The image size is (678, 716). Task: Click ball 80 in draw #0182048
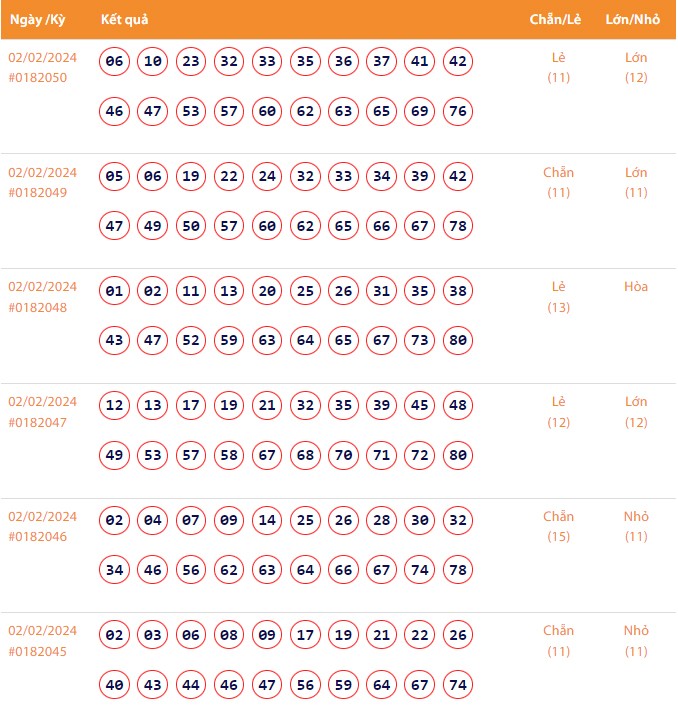click(x=458, y=340)
